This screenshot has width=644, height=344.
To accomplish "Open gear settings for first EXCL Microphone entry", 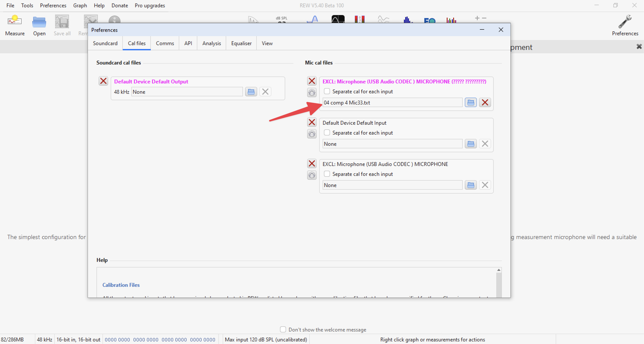I will (311, 93).
